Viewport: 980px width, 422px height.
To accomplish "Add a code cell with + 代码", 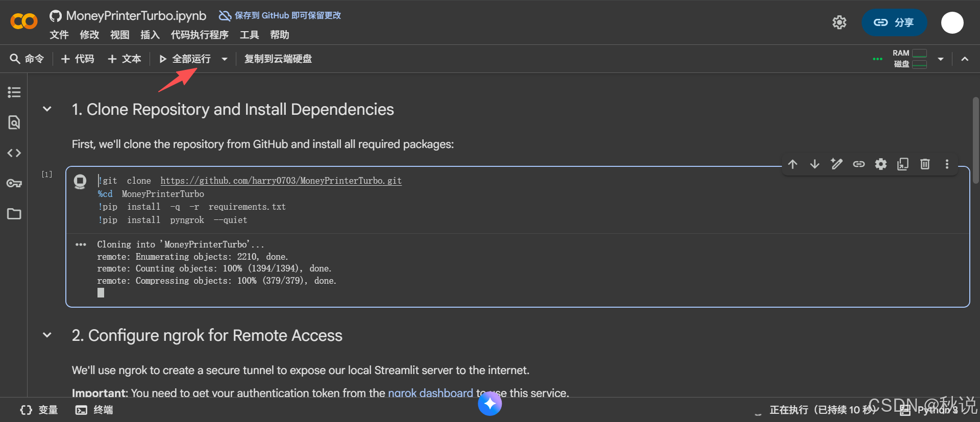I will coord(78,59).
